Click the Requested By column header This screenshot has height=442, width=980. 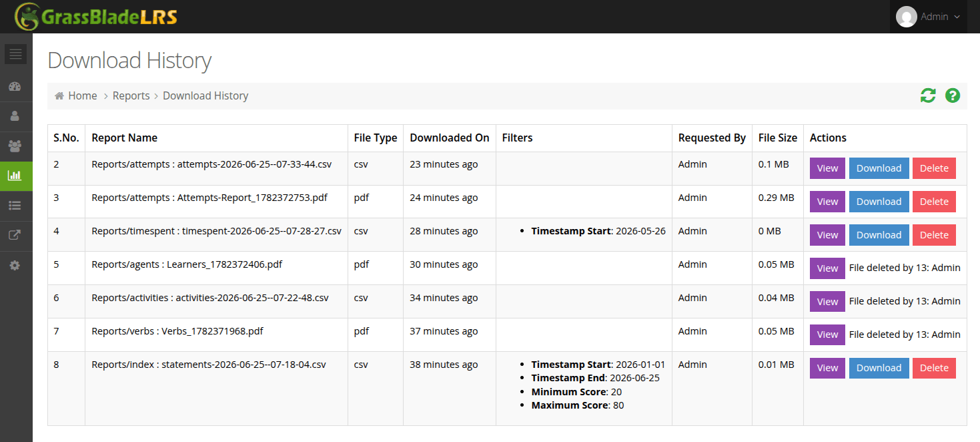712,138
